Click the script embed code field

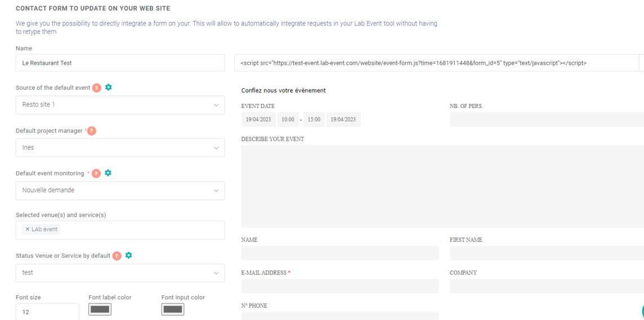[437, 63]
